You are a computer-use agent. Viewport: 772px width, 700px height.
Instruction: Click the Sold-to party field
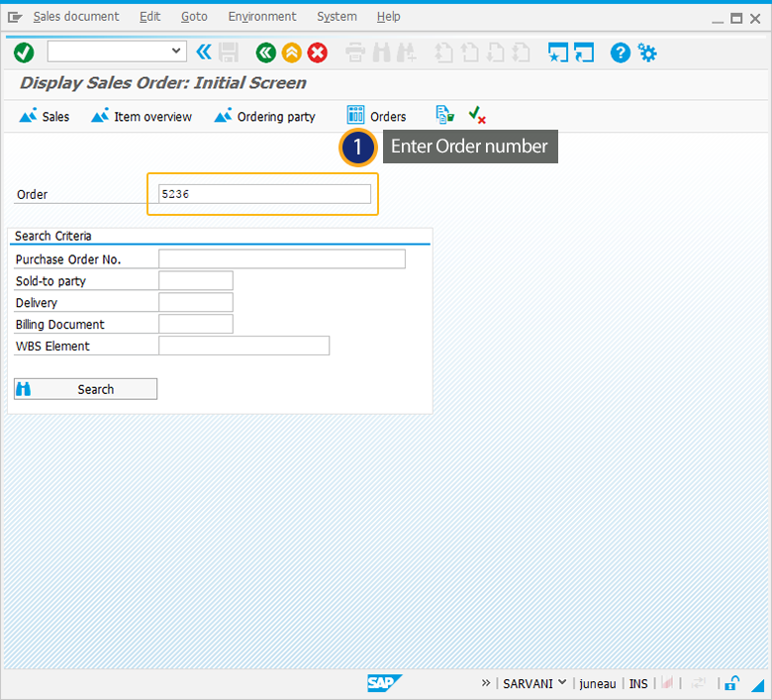195,281
